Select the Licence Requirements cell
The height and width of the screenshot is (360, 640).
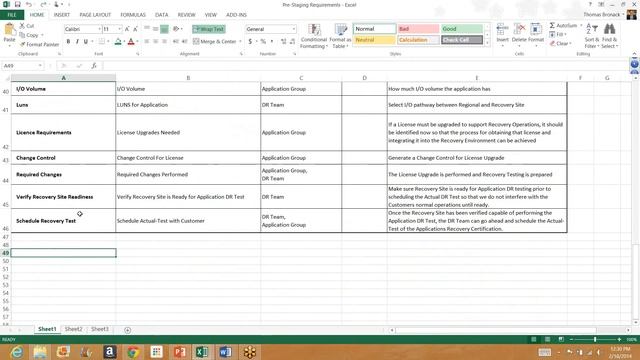click(63, 132)
